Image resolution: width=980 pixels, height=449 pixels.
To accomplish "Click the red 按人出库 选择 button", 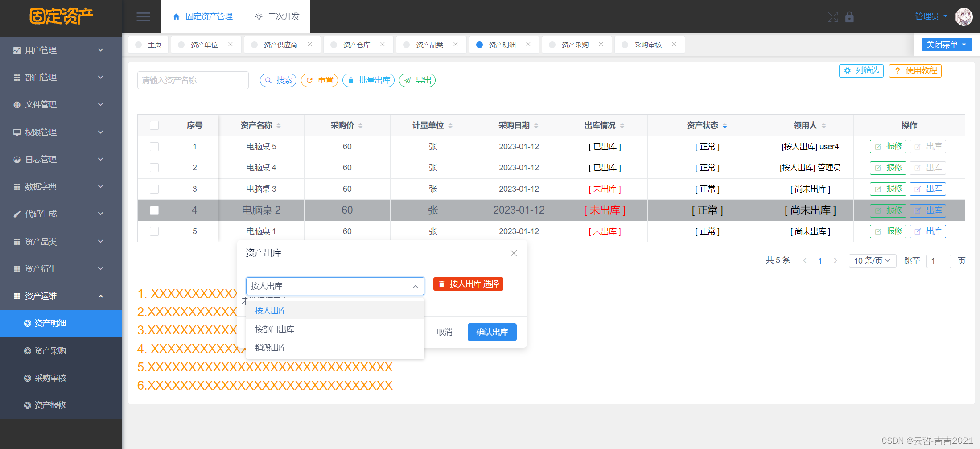I will tap(468, 284).
